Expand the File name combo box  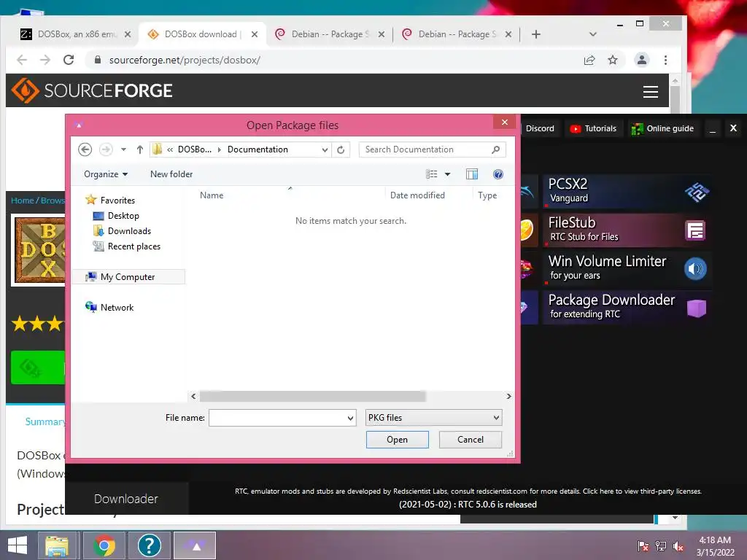coord(350,418)
